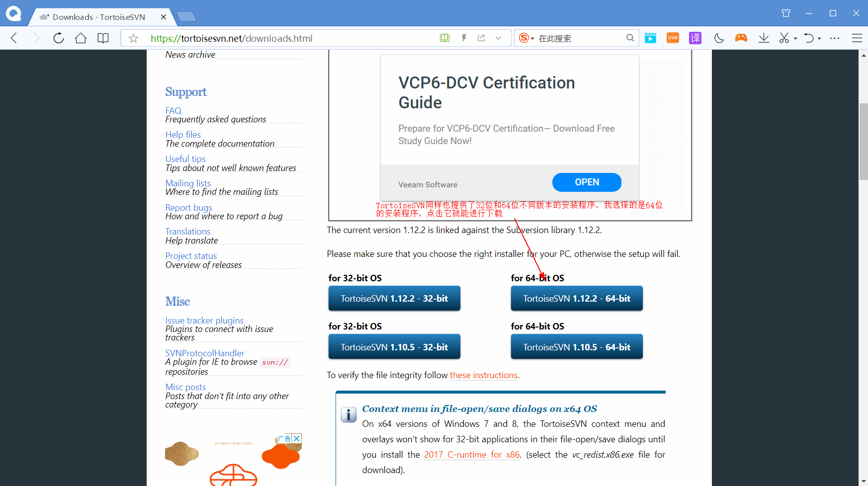Click the scrollbar up arrow
Viewport: 868px width, 486px height.
[864, 55]
